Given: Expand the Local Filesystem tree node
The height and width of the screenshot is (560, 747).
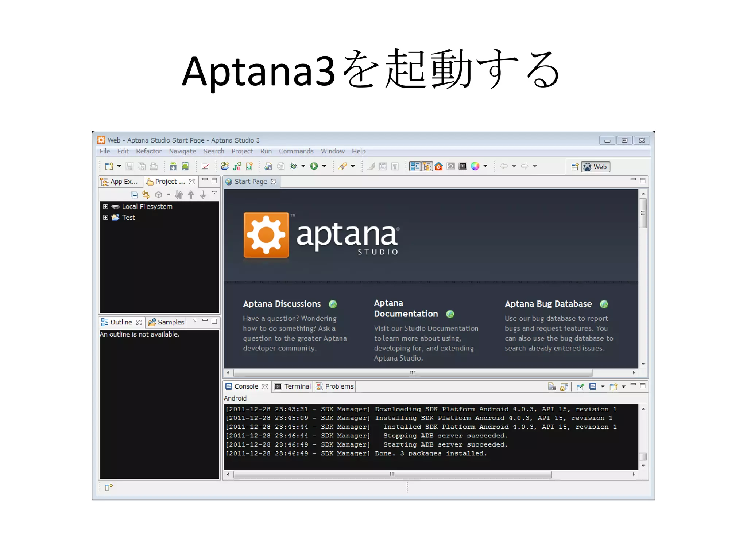Looking at the screenshot, I should point(106,207).
